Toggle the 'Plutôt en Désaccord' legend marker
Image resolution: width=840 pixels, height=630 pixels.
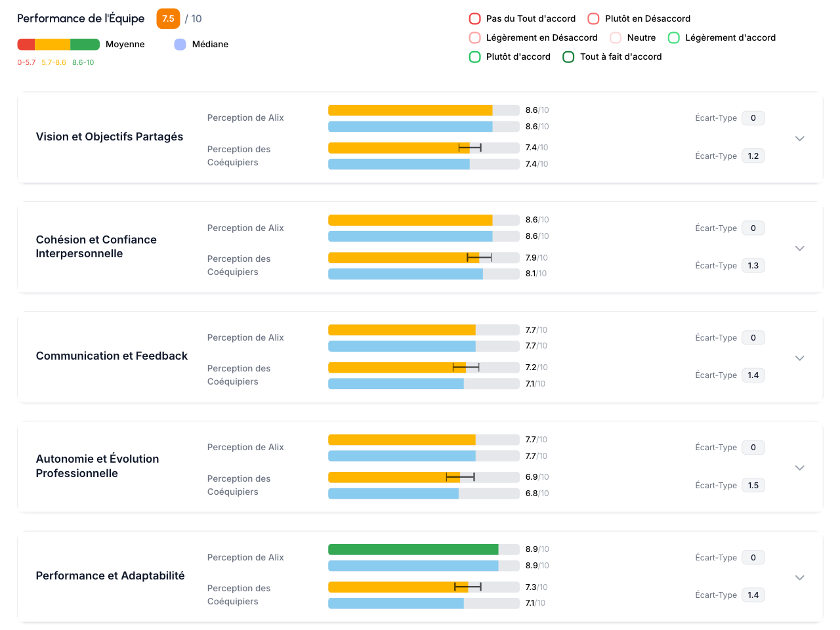593,18
